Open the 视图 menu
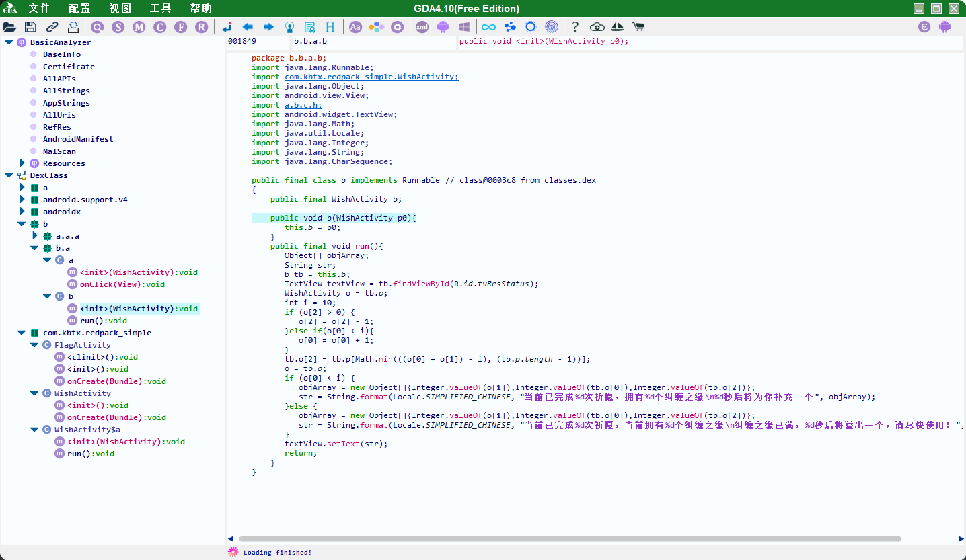The height and width of the screenshot is (560, 966). (x=120, y=9)
